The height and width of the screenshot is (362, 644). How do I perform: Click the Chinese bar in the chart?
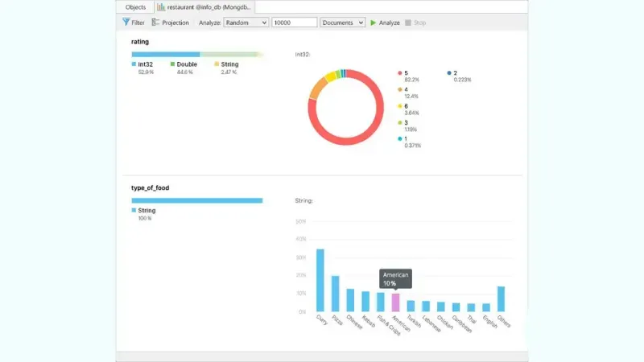coord(350,300)
